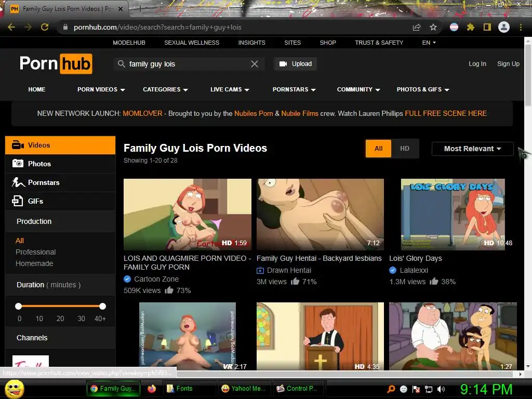Click the smiley start button in taskbar
Viewport: 532px width, 399px height.
click(15, 389)
